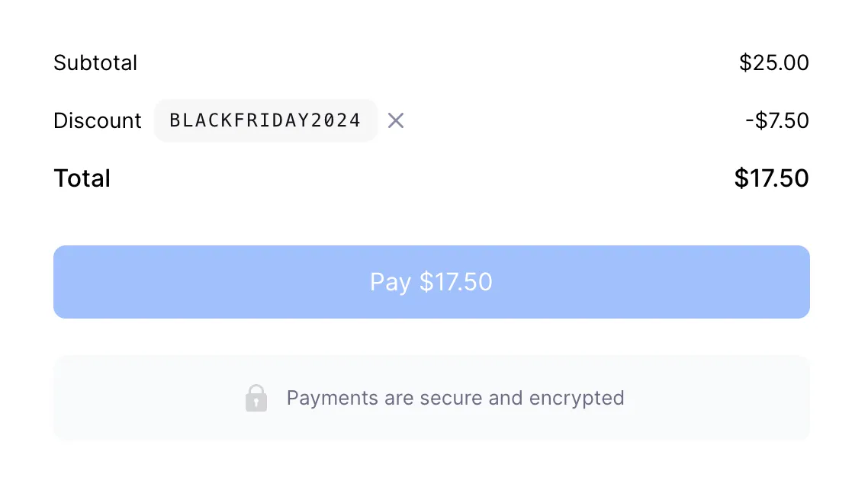Click the $25.00 subtotal amount
Viewport: 868px width, 503px height.
pyautogui.click(x=774, y=62)
